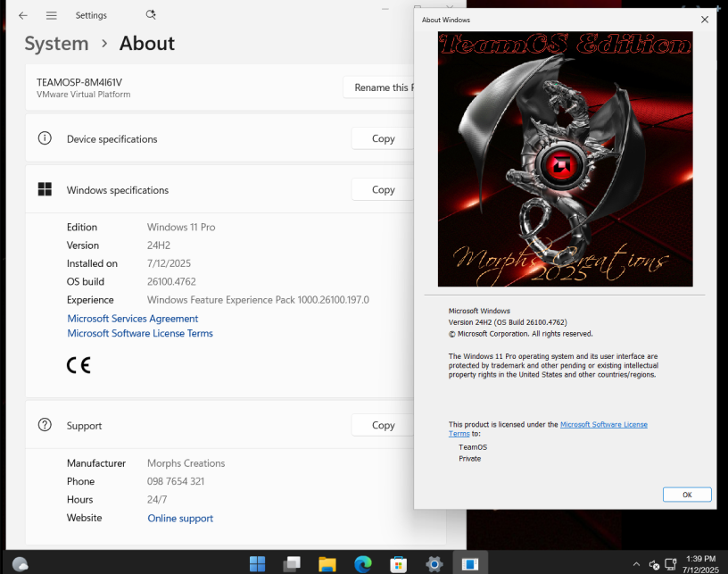Click the Private organization text in About Windows
This screenshot has width=728, height=574.
pos(470,458)
